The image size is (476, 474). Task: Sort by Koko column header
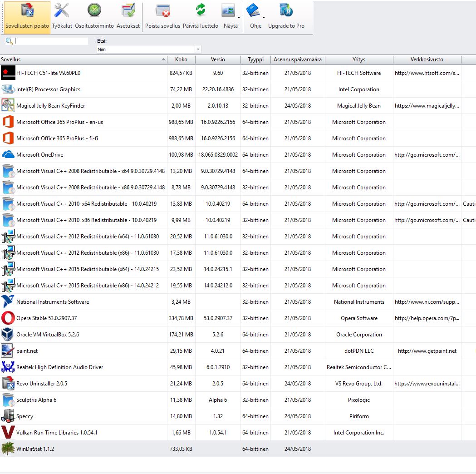point(181,59)
